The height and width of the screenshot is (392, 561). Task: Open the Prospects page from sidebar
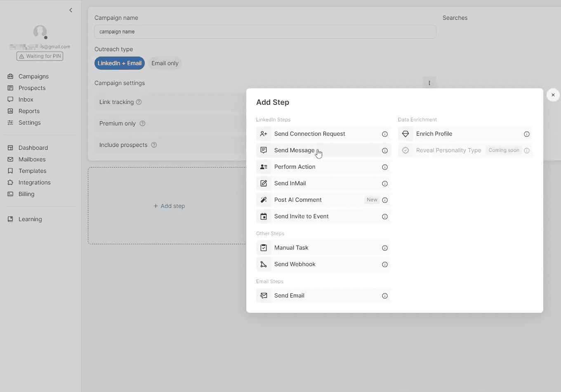point(31,88)
